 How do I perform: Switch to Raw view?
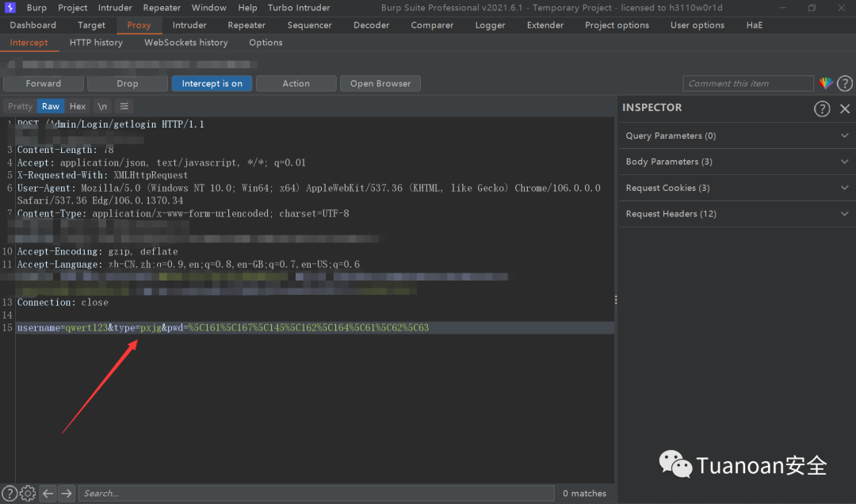(51, 106)
